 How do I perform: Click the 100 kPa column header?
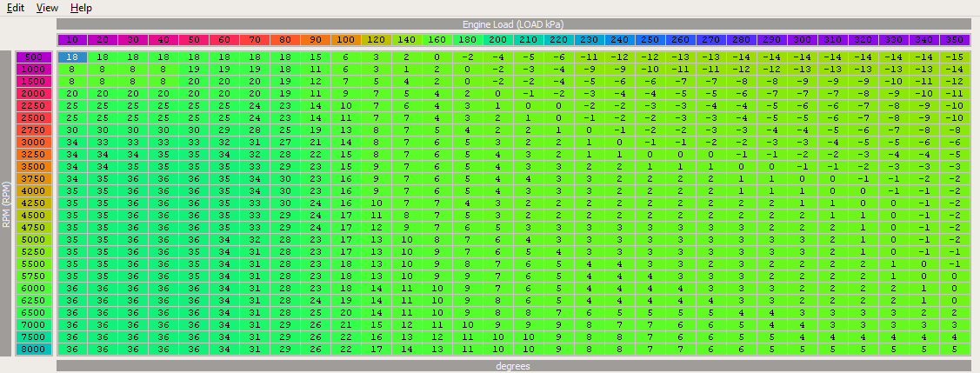(345, 40)
